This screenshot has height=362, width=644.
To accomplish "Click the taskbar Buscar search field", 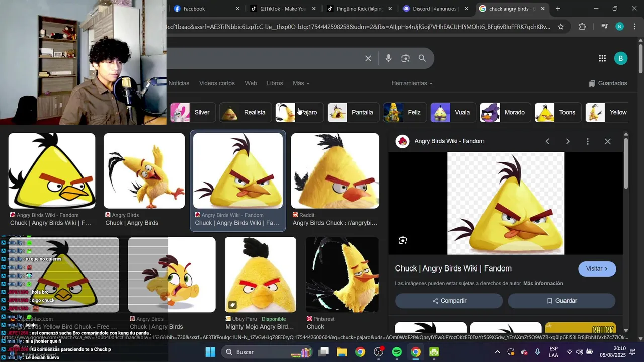I will [x=267, y=352].
